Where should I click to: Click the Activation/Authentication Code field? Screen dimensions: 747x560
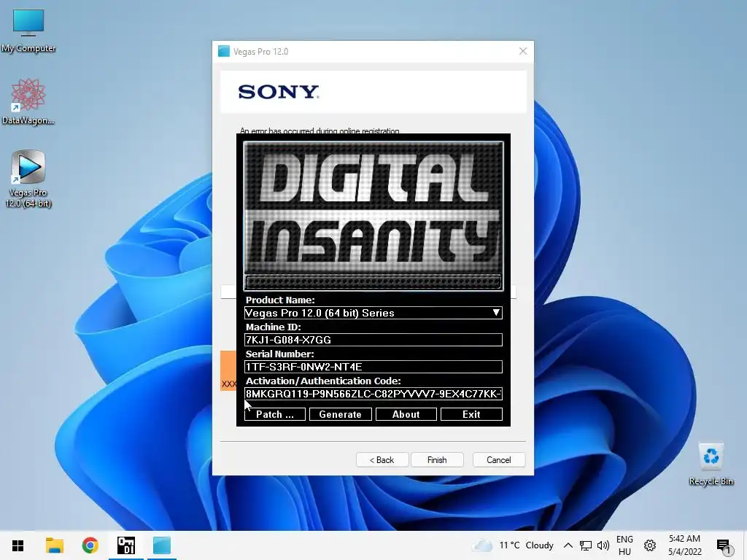373,394
